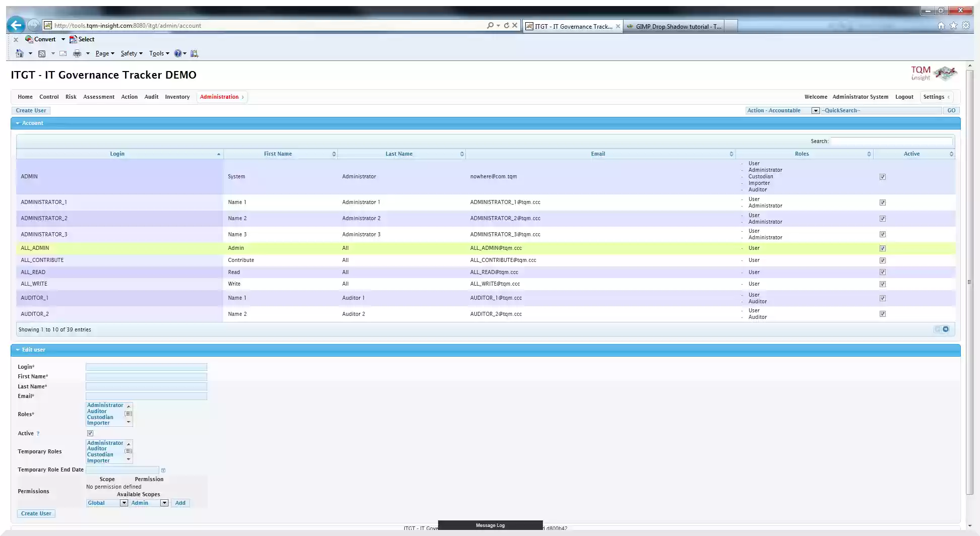Open the RSS feeds icon
This screenshot has height=536, width=980.
(42, 53)
